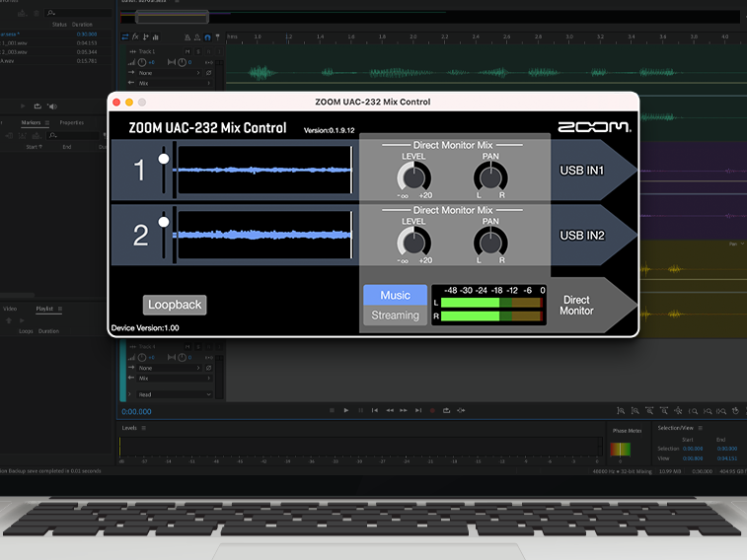Switch to the Video tab
The image size is (747, 560).
(10, 309)
